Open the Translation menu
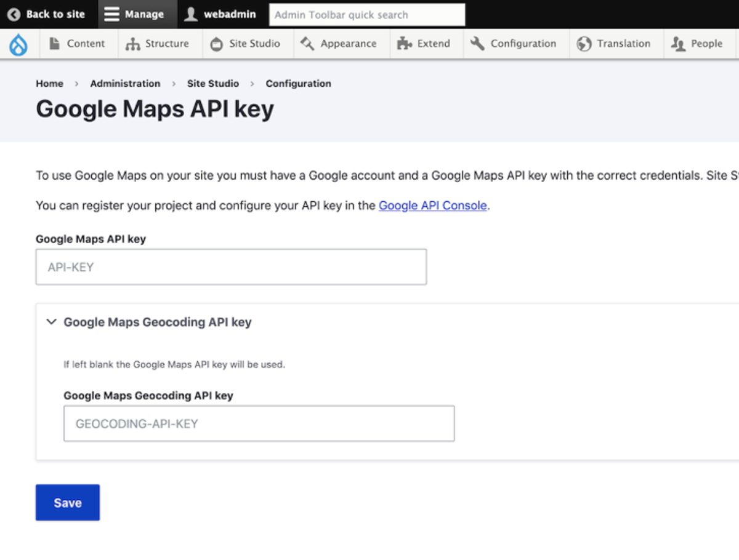The image size is (739, 560). (616, 44)
